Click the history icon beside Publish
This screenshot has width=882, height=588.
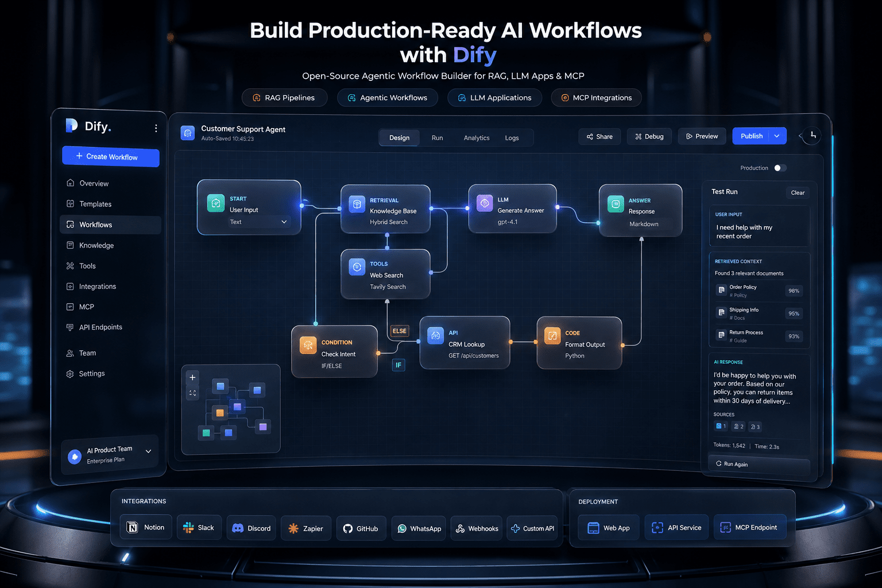pyautogui.click(x=813, y=136)
